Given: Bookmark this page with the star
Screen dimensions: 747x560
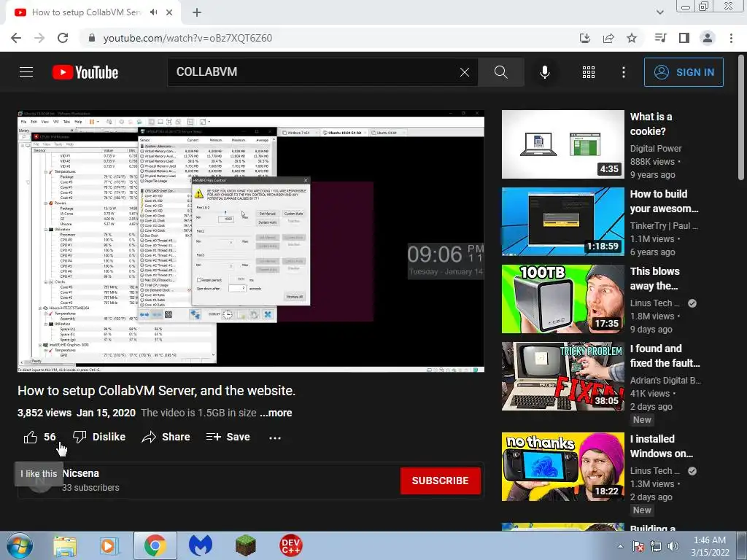Looking at the screenshot, I should click(632, 38).
